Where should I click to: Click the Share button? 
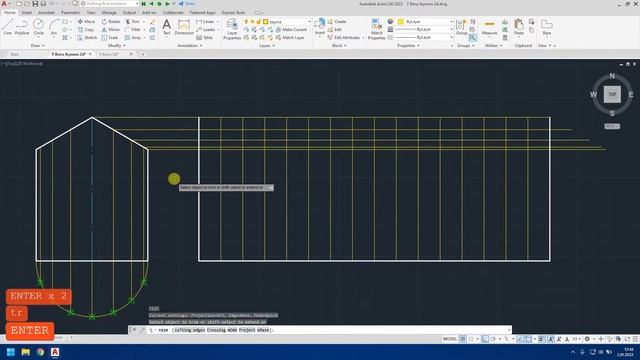tap(187, 4)
